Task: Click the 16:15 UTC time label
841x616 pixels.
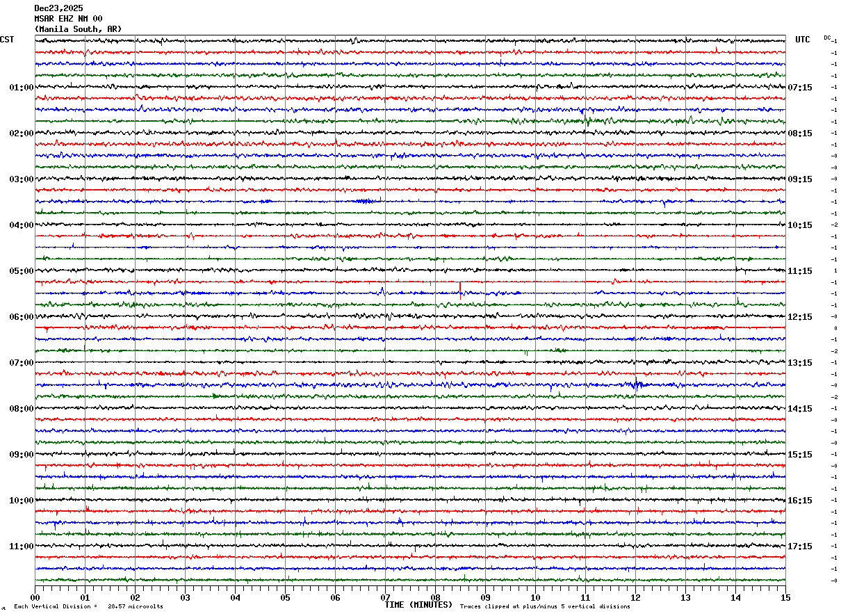Action: [x=800, y=501]
